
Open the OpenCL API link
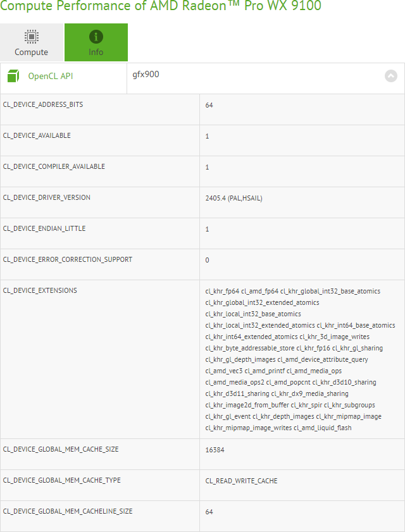tap(51, 76)
